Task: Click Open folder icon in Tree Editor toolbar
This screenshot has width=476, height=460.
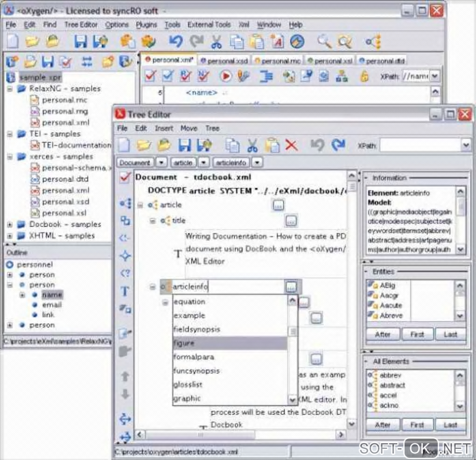Action: (x=144, y=145)
